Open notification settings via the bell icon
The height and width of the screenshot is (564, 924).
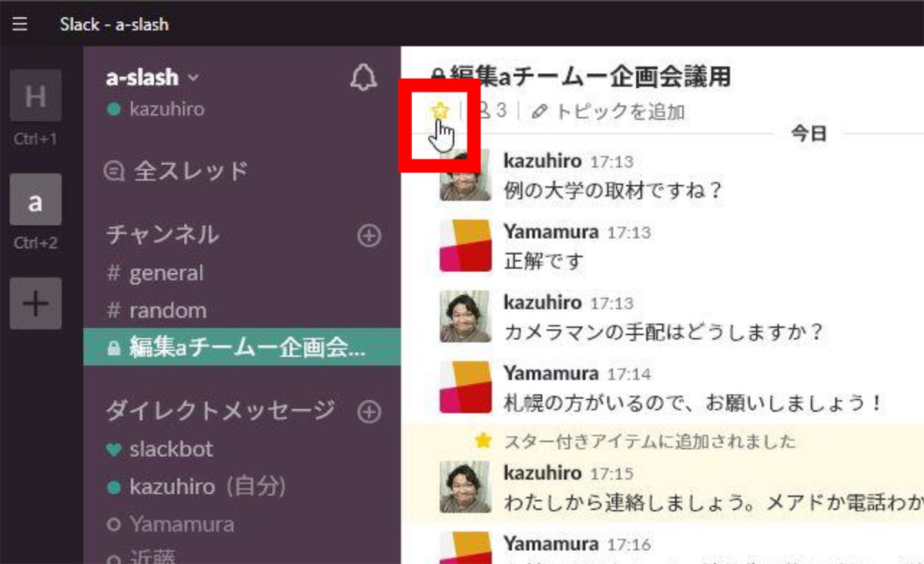(363, 78)
